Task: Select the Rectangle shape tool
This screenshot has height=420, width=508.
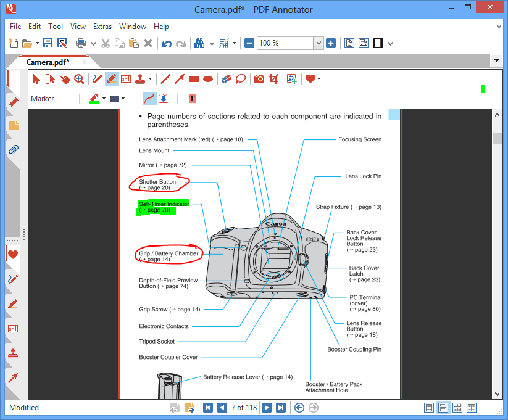Action: tap(194, 79)
